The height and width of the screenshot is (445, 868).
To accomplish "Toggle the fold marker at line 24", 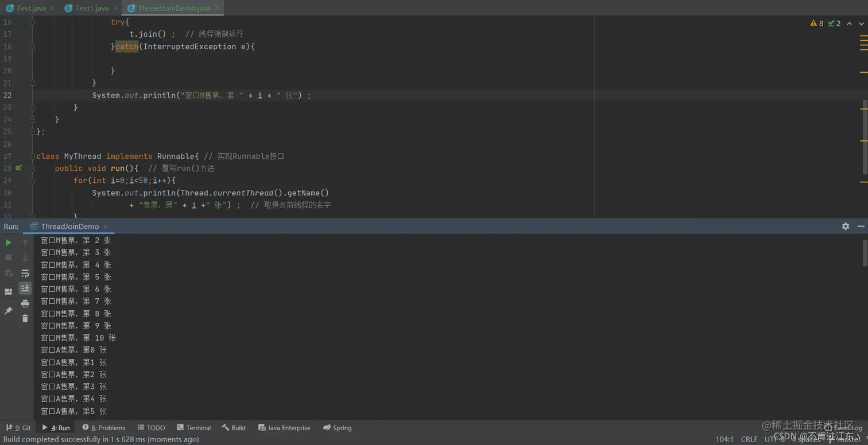I will pyautogui.click(x=32, y=119).
